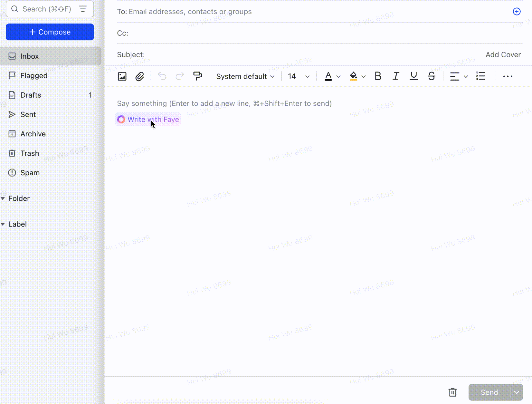532x404 pixels.
Task: Click the undo arrow icon
Action: (x=162, y=76)
